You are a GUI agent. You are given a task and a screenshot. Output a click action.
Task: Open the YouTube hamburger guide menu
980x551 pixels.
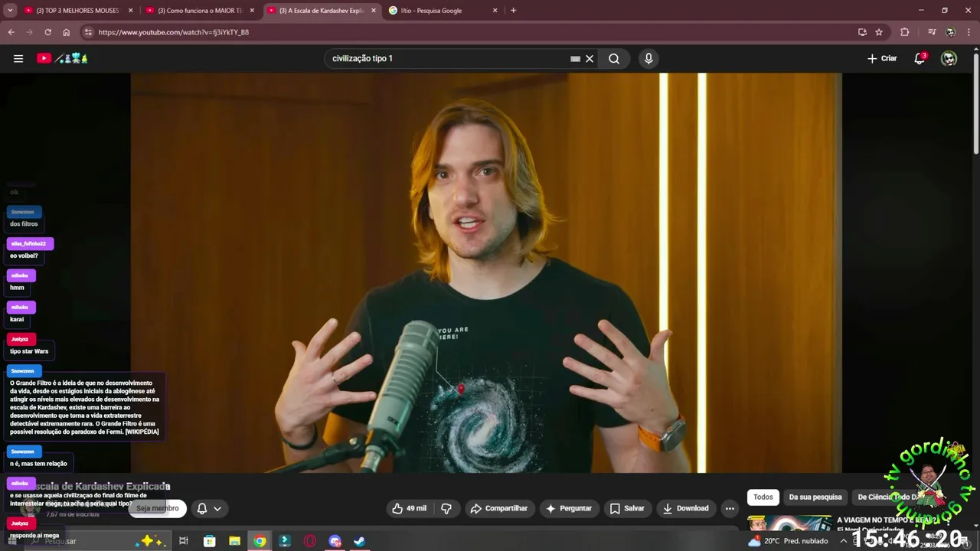pos(18,58)
